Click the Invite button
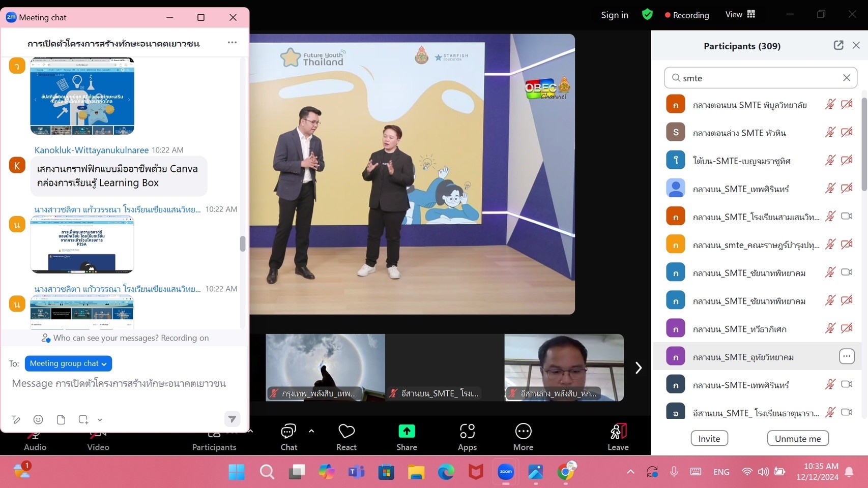 pyautogui.click(x=709, y=439)
